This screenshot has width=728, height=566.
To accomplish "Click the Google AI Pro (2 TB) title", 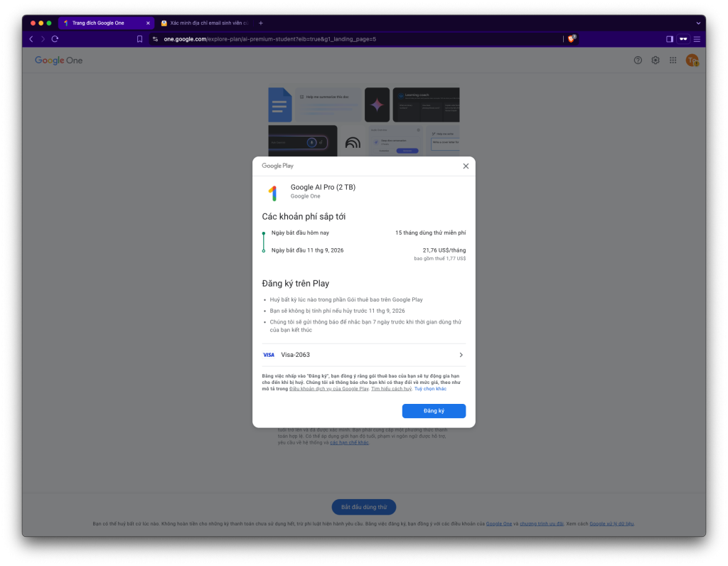I will click(323, 187).
